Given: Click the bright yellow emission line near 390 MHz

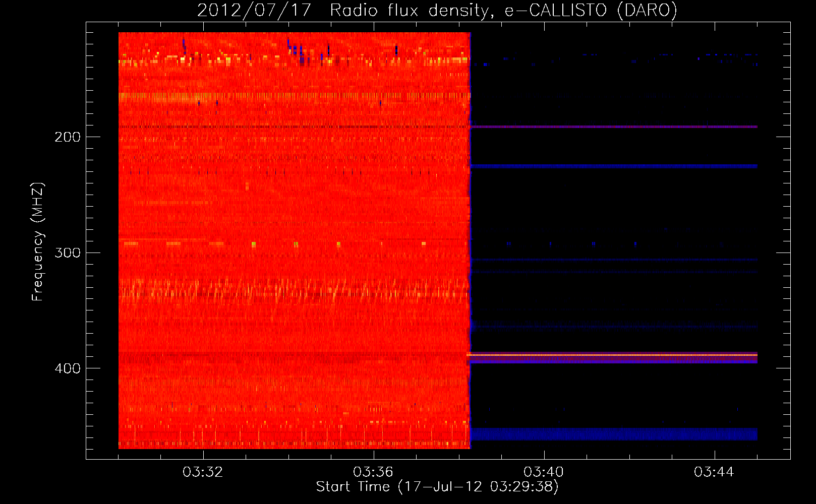Looking at the screenshot, I should click(x=612, y=355).
